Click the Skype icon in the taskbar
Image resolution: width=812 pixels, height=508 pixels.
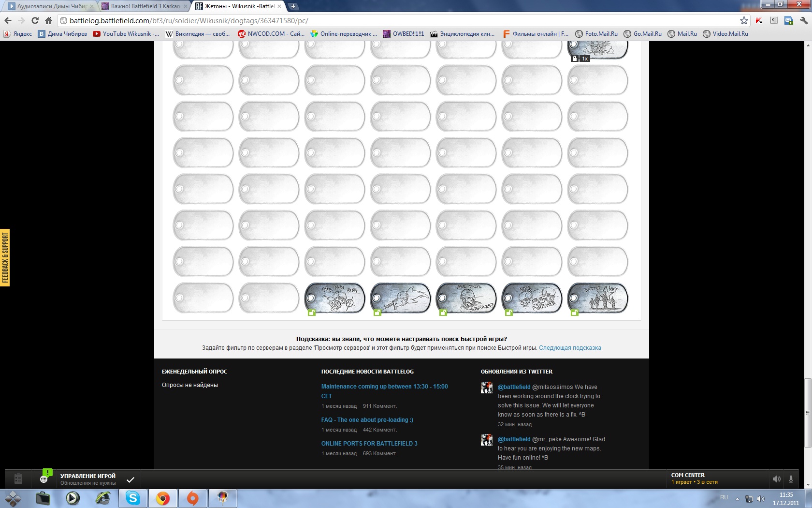click(132, 498)
